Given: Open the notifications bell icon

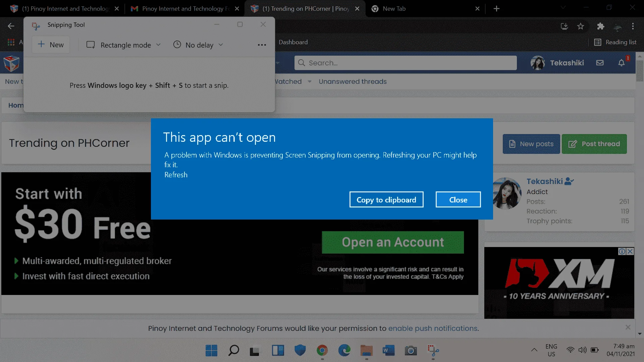Looking at the screenshot, I should [x=622, y=63].
